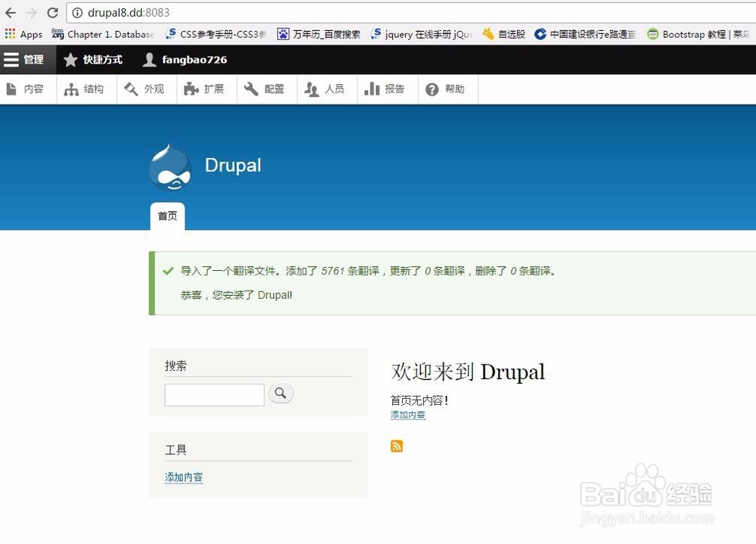Screen dimensions: 756x544
Task: Click the 欢迎来到 Drupal heading
Action: [468, 372]
